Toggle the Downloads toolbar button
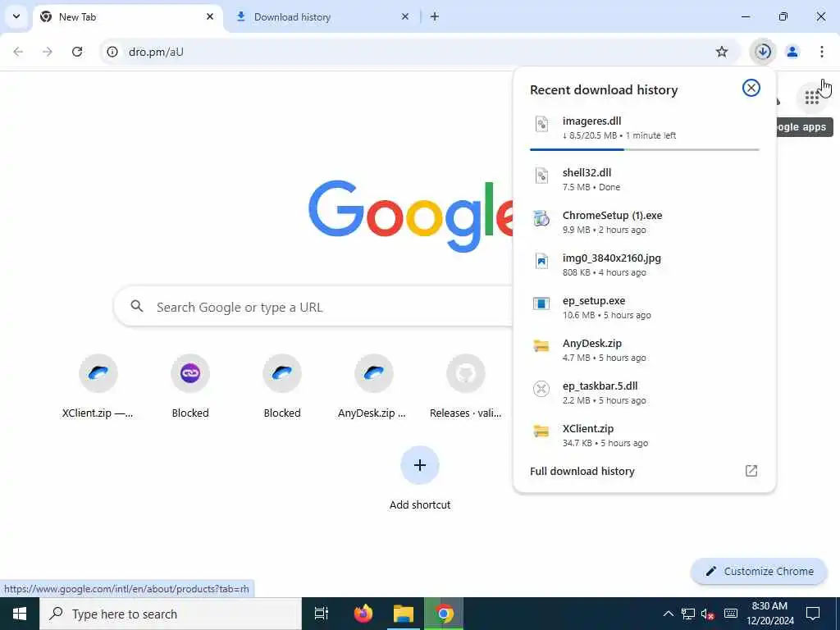The image size is (840, 630). click(x=763, y=52)
